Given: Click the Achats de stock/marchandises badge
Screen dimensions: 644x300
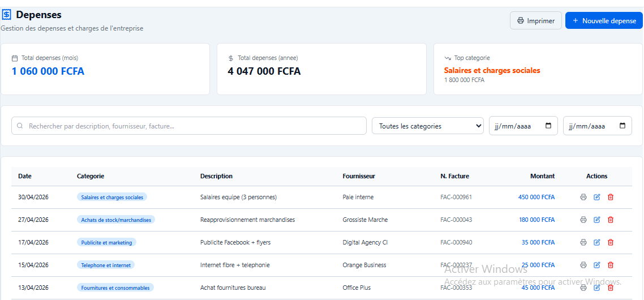Looking at the screenshot, I should tap(116, 220).
